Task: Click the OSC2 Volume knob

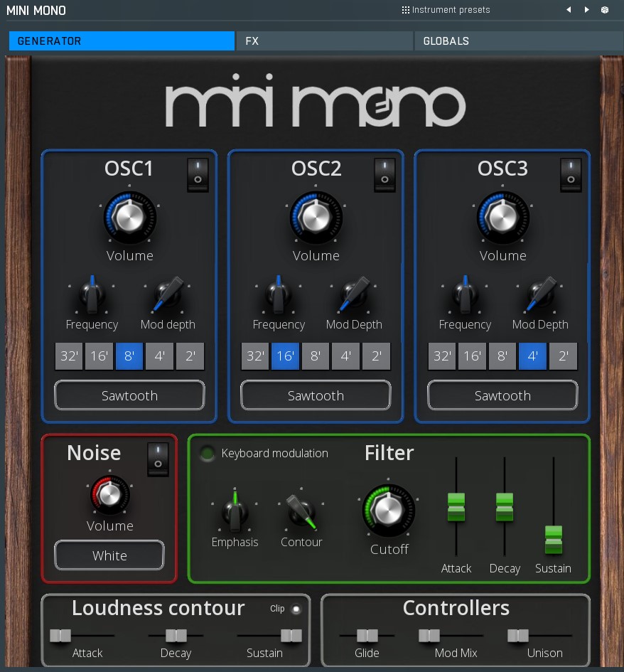Action: 316,218
